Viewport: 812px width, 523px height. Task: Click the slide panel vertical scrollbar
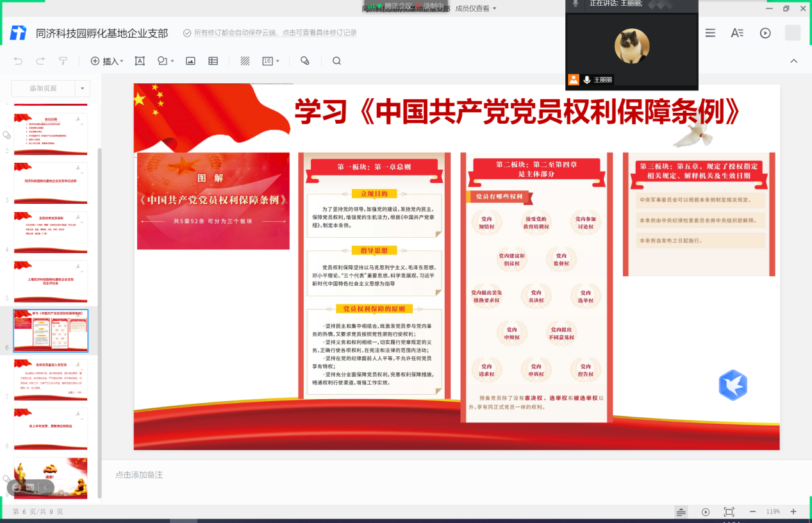[99, 324]
